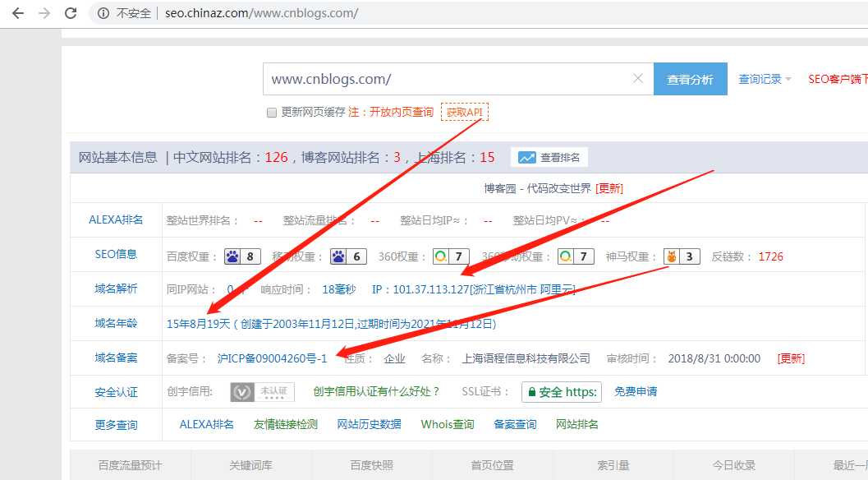This screenshot has height=480, width=868.
Task: Click the 15年8月19天 domain age link
Action: click(198, 324)
